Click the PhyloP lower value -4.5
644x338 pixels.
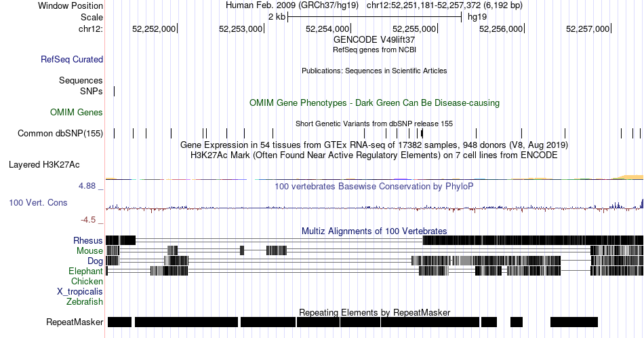pyautogui.click(x=88, y=220)
